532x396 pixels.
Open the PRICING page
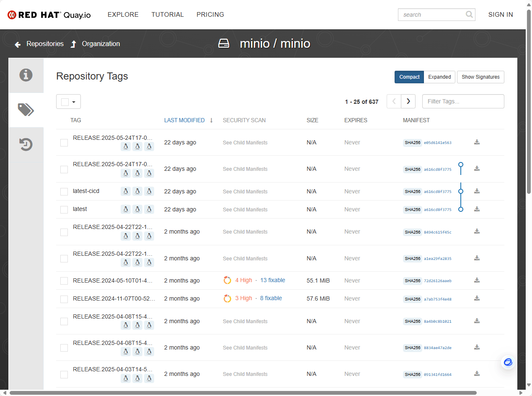click(210, 15)
